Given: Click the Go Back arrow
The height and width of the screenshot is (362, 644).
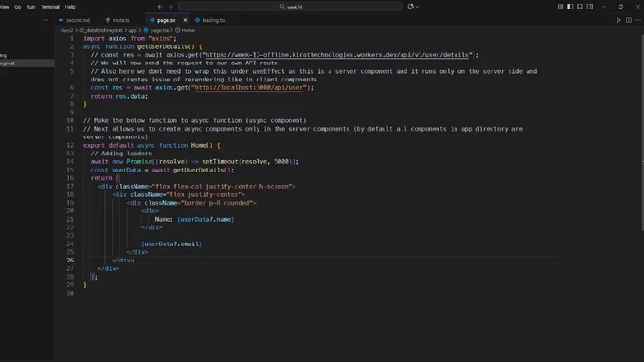Looking at the screenshot, I should (160, 7).
